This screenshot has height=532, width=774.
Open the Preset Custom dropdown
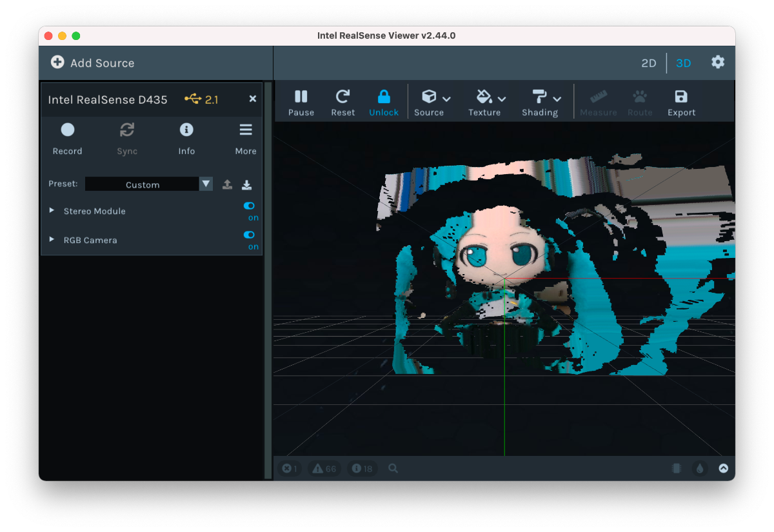coord(149,184)
